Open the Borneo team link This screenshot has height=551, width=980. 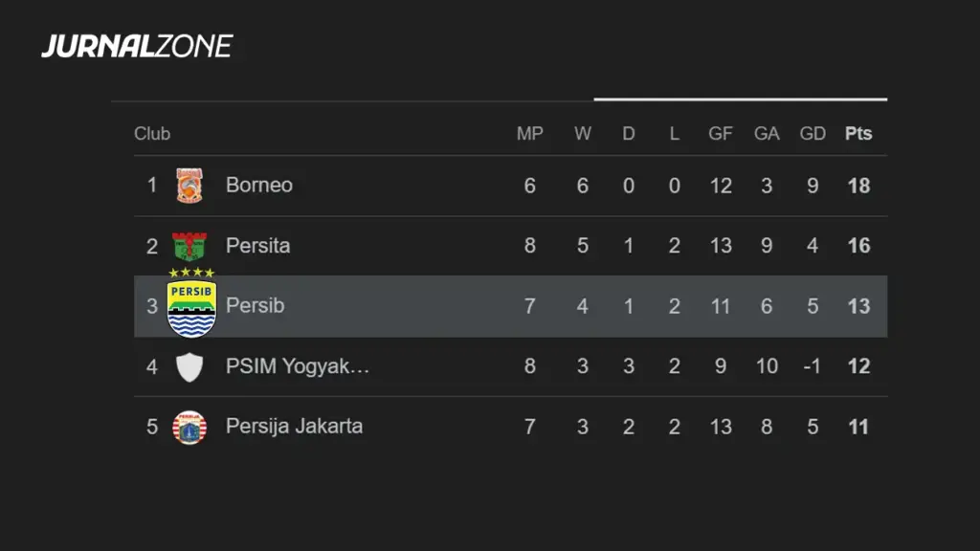(259, 186)
